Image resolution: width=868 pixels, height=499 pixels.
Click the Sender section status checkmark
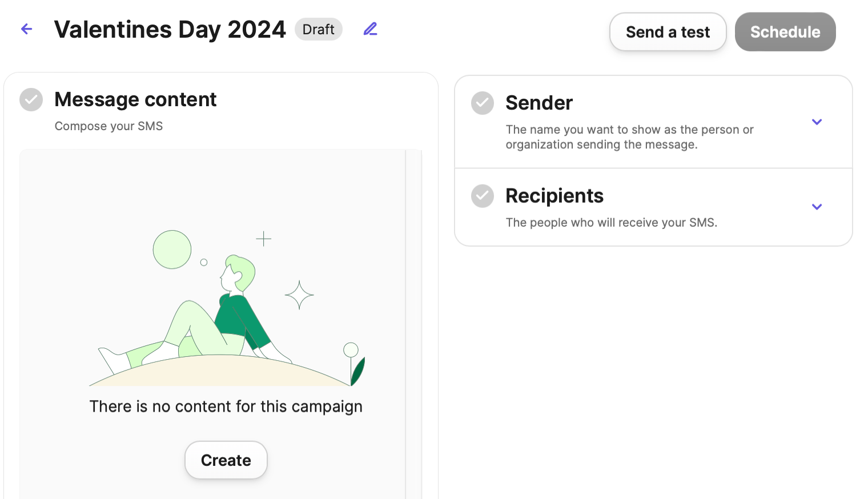tap(483, 103)
